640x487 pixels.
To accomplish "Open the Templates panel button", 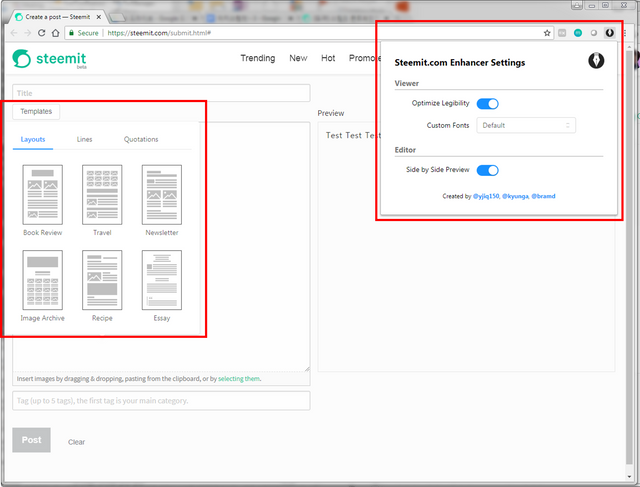I will point(36,111).
